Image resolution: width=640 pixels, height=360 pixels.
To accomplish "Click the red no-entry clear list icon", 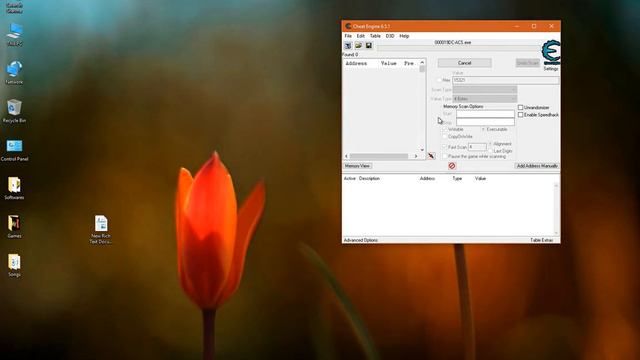I will click(x=452, y=166).
